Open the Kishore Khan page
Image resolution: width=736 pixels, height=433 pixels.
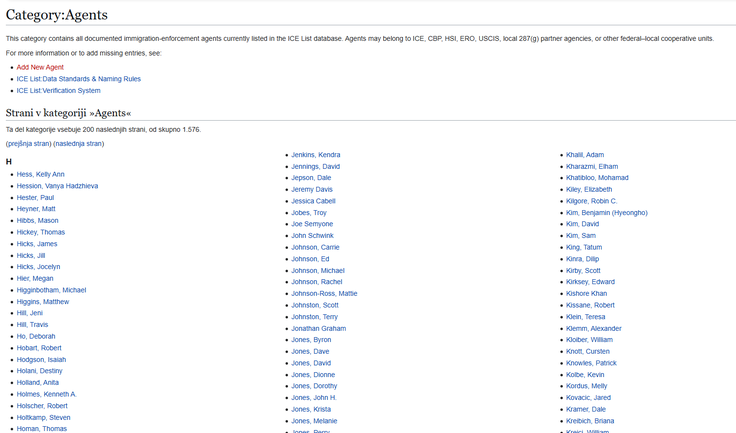(x=587, y=293)
